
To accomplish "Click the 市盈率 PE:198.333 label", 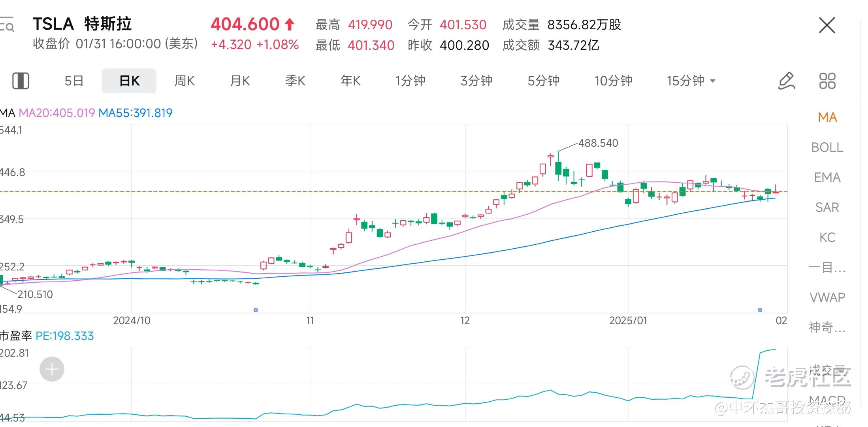I will click(x=47, y=336).
